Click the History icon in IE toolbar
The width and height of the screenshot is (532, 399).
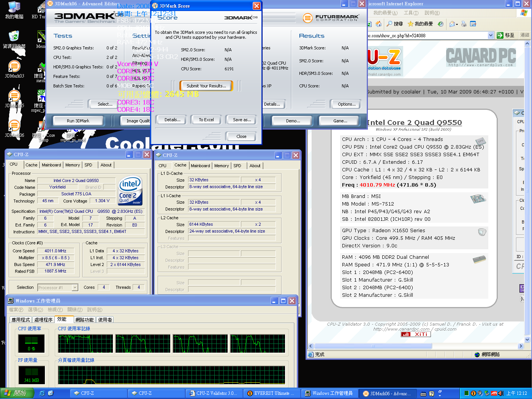[x=440, y=24]
